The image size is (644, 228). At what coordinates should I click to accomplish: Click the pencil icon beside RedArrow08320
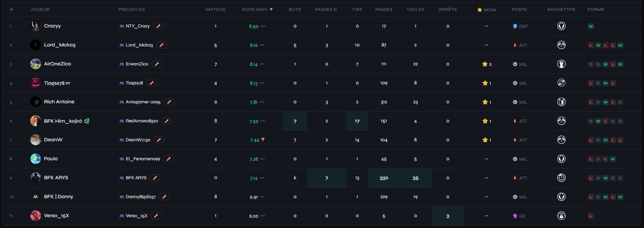167,121
